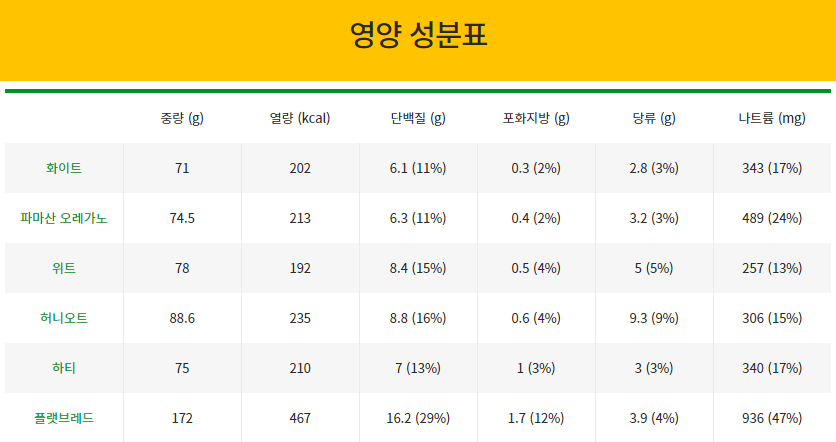Click 위트 weight value 78
The height and width of the screenshot is (442, 836).
coord(182,268)
